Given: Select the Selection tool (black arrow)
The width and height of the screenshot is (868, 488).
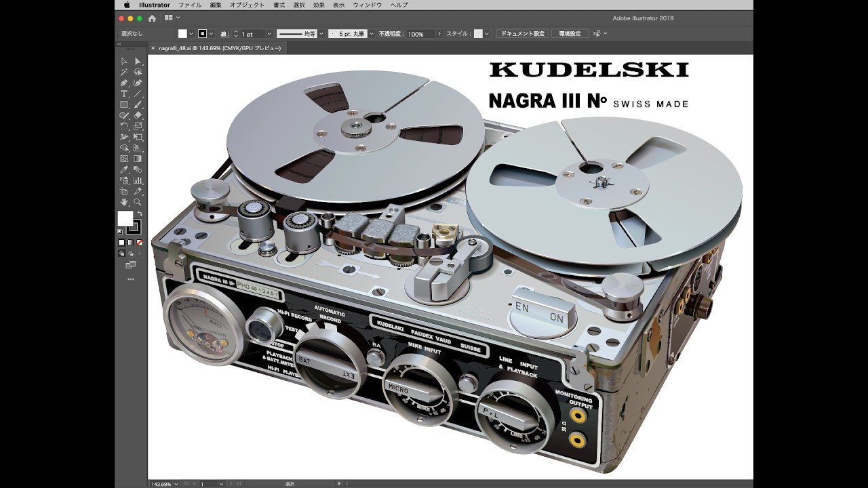Looking at the screenshot, I should click(124, 61).
